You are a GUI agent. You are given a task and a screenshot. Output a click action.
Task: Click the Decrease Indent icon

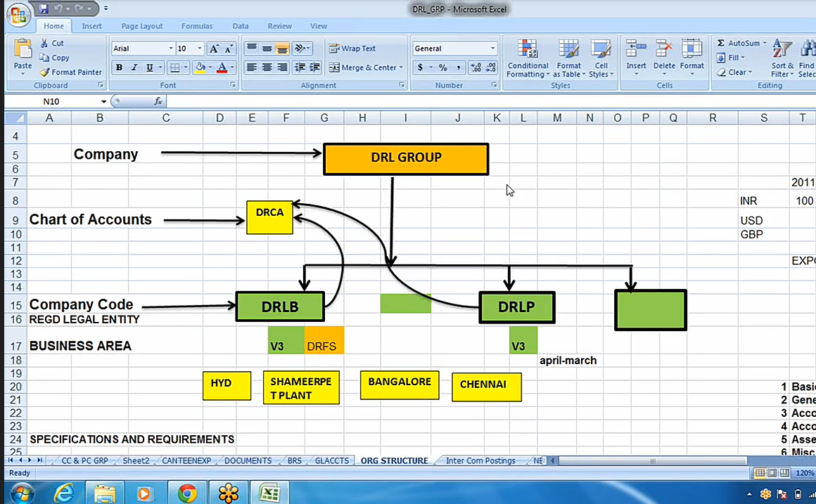click(x=300, y=67)
